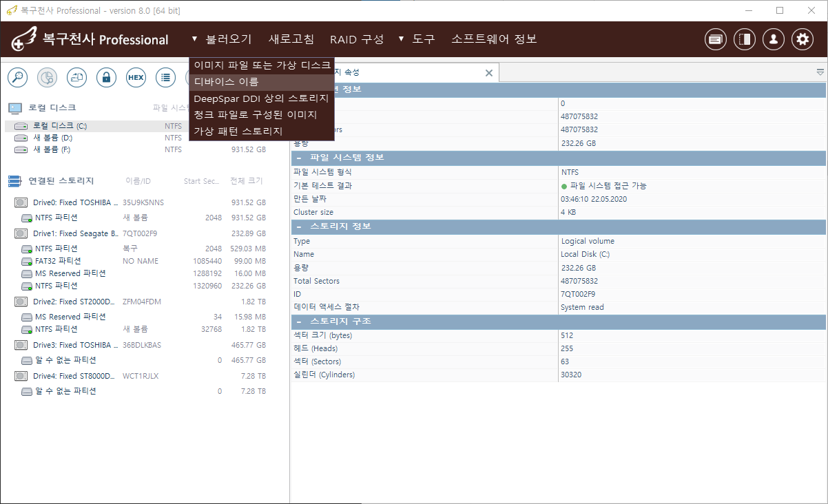The height and width of the screenshot is (504, 828).
Task: Collapse the 스토리지 구조 section
Action: coord(299,322)
